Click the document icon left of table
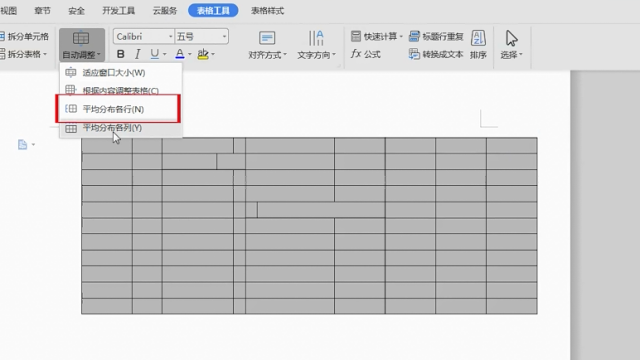 (22, 144)
